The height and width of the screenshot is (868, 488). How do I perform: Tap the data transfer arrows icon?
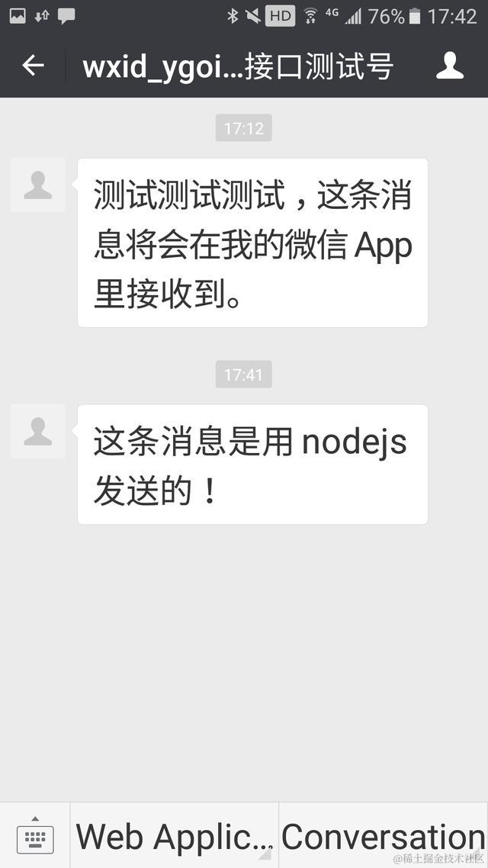point(42,16)
